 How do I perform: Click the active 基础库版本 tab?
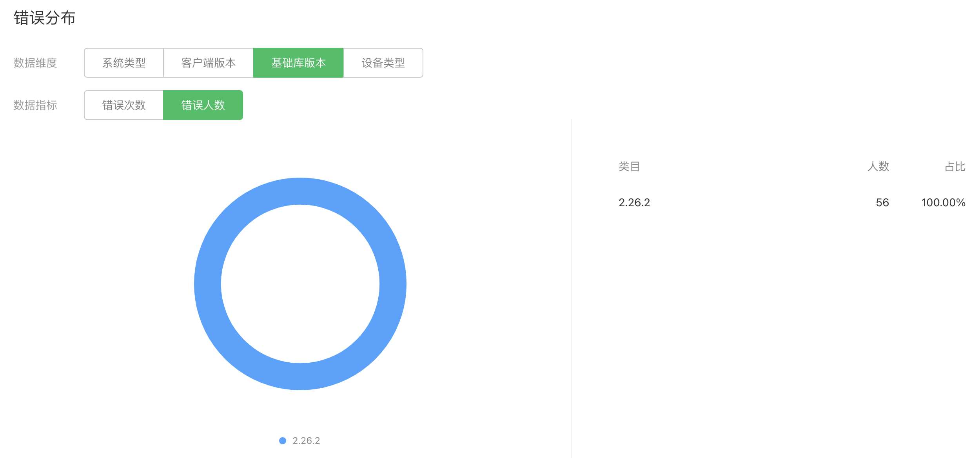click(x=298, y=63)
